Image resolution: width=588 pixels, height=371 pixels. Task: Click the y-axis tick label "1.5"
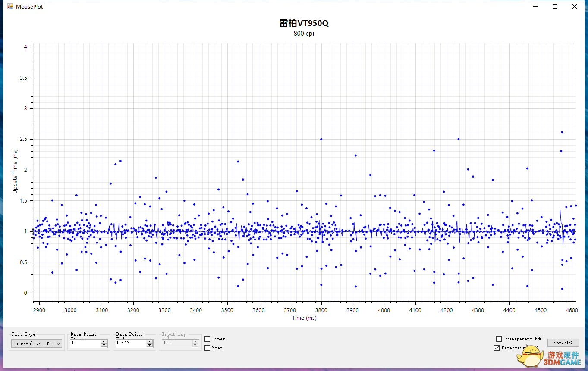24,201
